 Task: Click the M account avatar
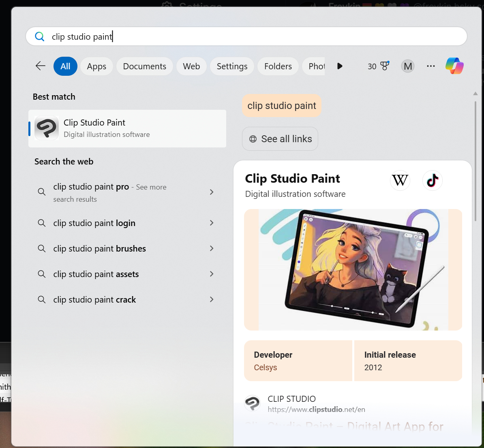(408, 66)
